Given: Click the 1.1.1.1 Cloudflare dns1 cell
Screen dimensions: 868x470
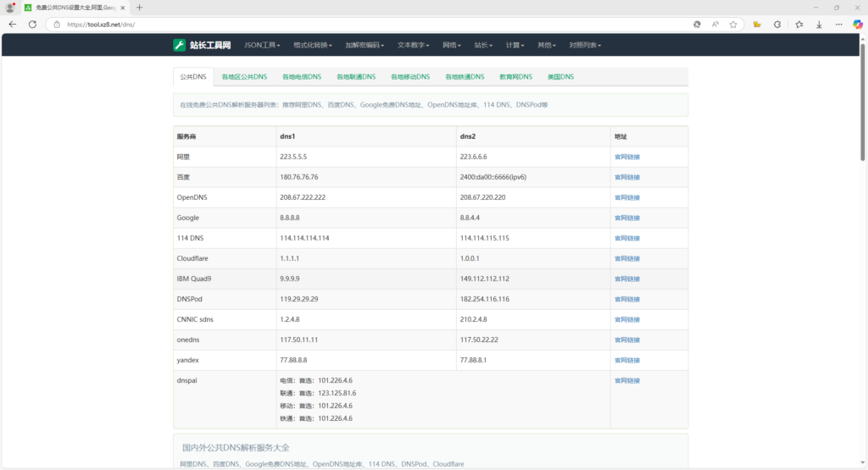Looking at the screenshot, I should 366,259.
